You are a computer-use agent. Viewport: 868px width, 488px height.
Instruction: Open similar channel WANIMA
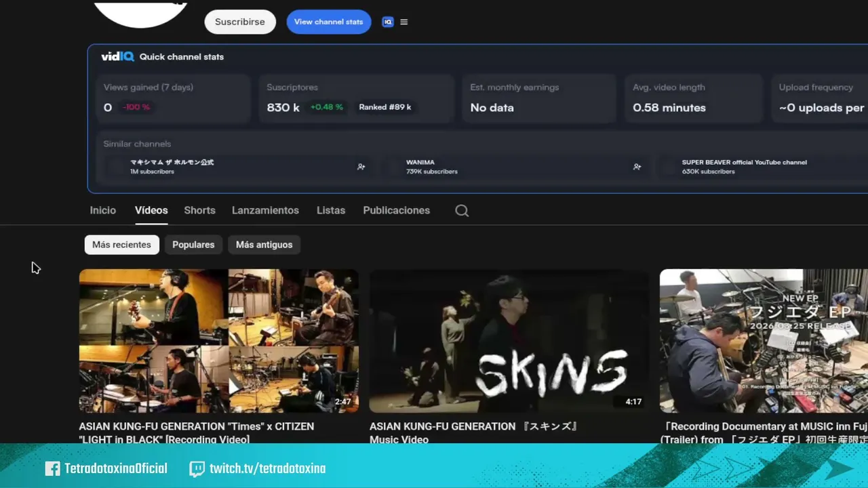pyautogui.click(x=420, y=163)
